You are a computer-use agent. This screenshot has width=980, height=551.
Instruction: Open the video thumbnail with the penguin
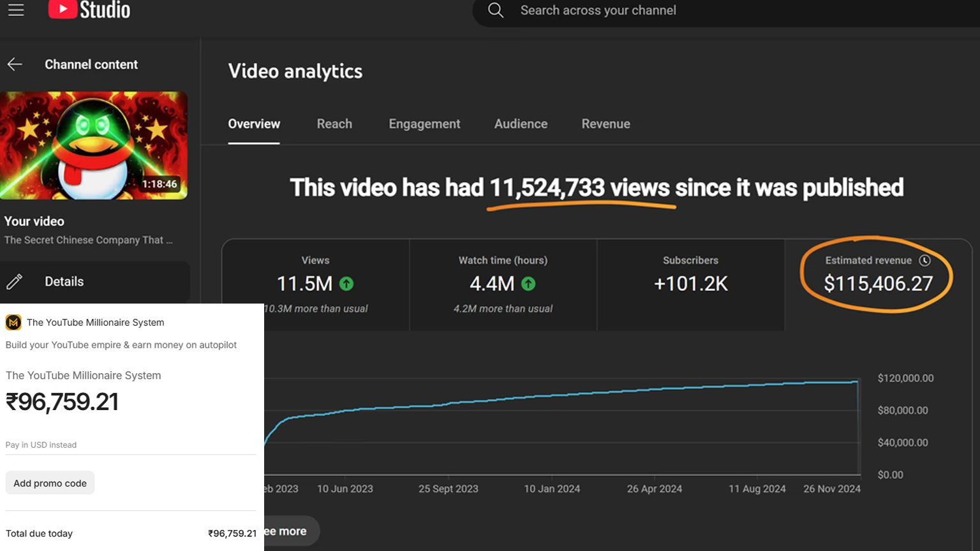click(94, 145)
